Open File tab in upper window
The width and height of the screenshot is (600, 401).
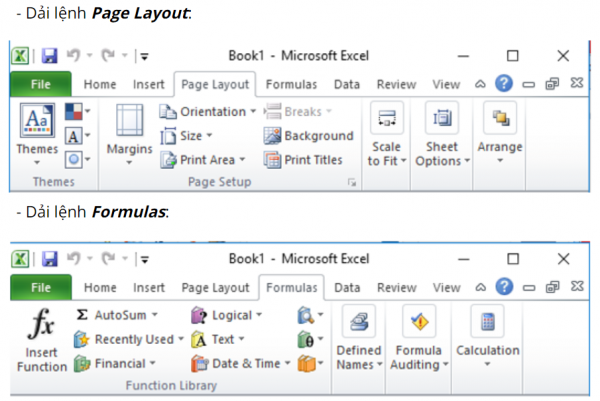click(41, 84)
